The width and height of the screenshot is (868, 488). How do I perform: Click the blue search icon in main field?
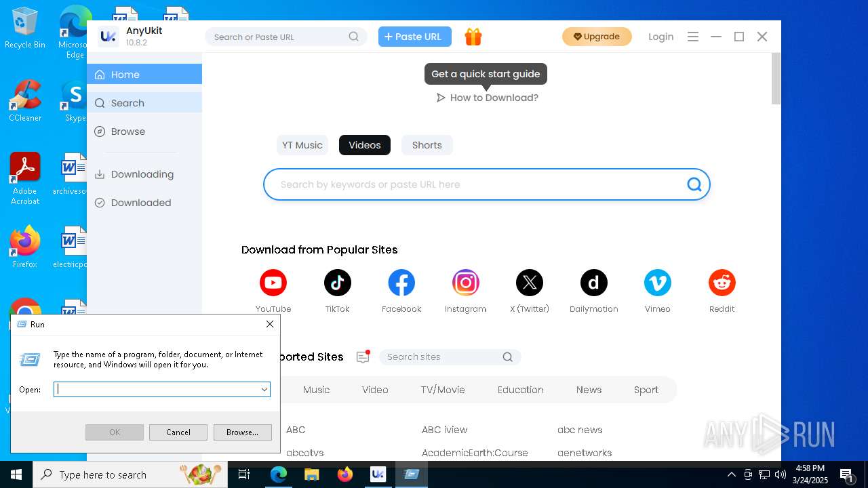coord(694,184)
